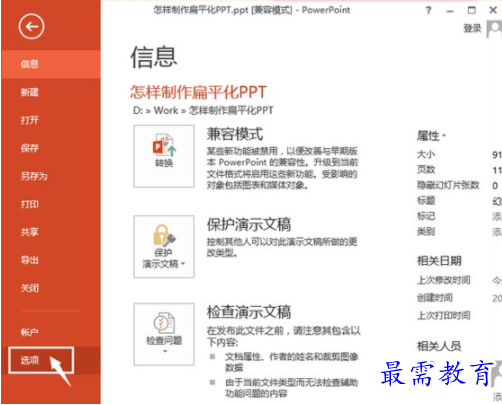
Task: Open the 帐户 (Account) page
Action: tap(51, 332)
